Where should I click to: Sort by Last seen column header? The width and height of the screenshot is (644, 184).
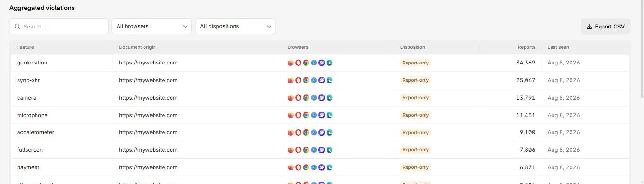tap(558, 47)
